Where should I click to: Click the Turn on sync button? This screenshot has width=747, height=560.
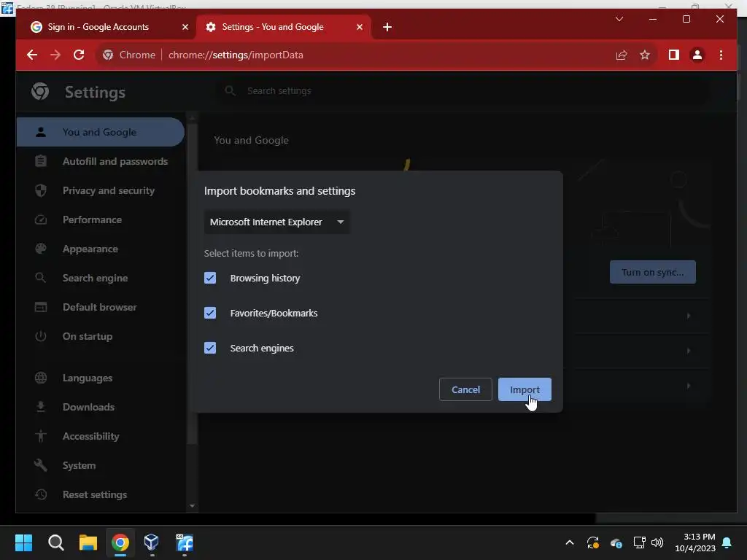[652, 273]
